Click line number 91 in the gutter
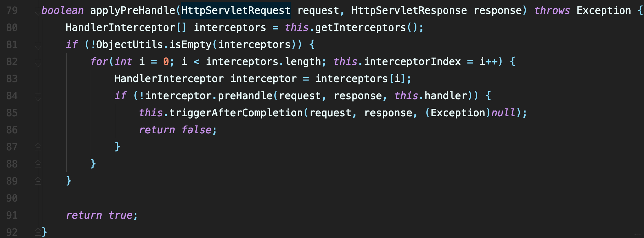The height and width of the screenshot is (238, 644). [x=12, y=215]
